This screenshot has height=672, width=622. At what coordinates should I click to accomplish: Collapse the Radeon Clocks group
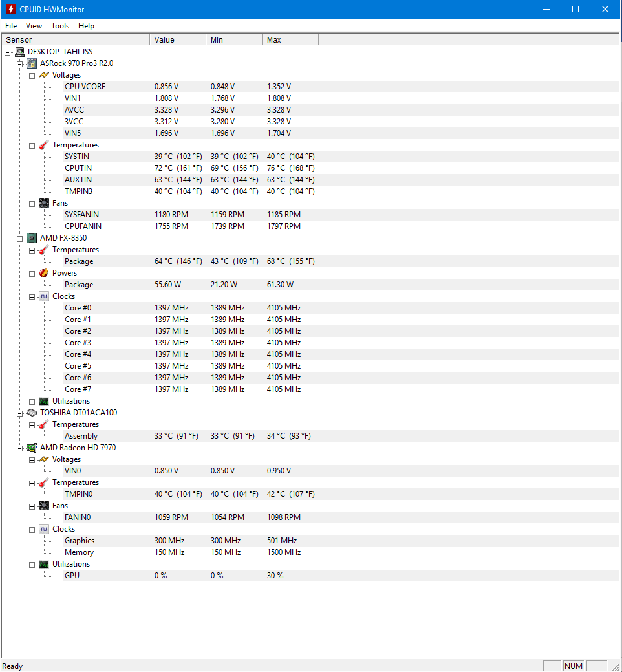[x=32, y=530]
